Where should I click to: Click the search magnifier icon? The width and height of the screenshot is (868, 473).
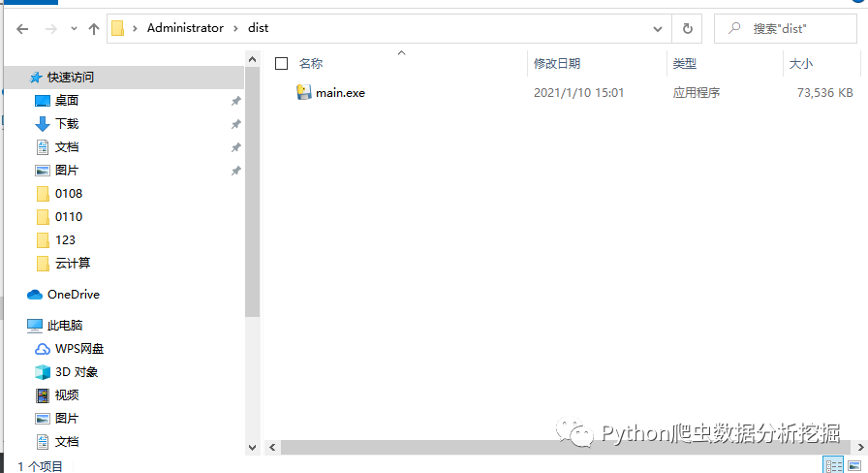734,28
